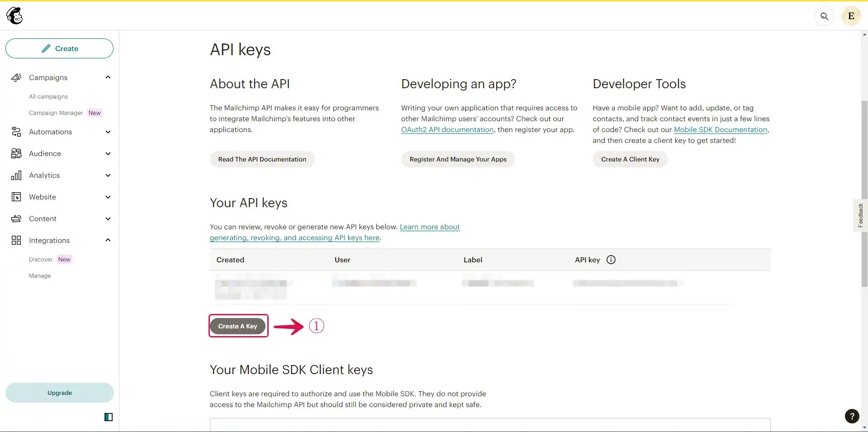
Task: Expand the Analytics section chevron
Action: click(108, 175)
